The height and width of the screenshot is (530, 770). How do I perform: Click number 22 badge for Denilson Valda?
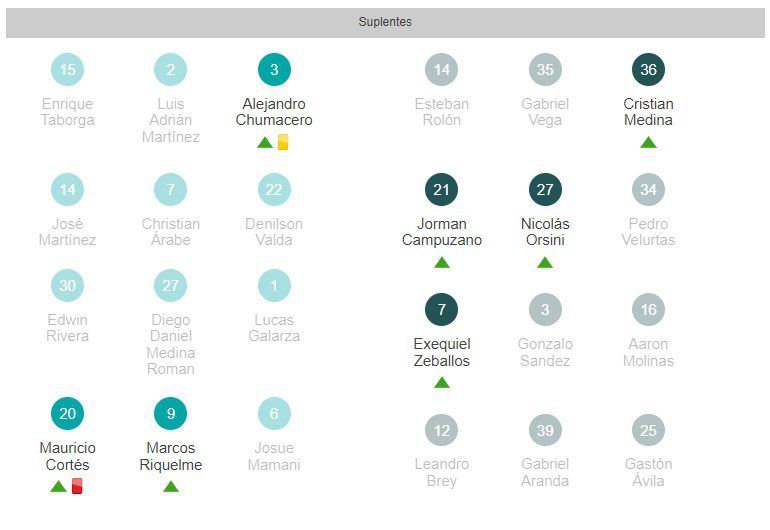(x=274, y=190)
